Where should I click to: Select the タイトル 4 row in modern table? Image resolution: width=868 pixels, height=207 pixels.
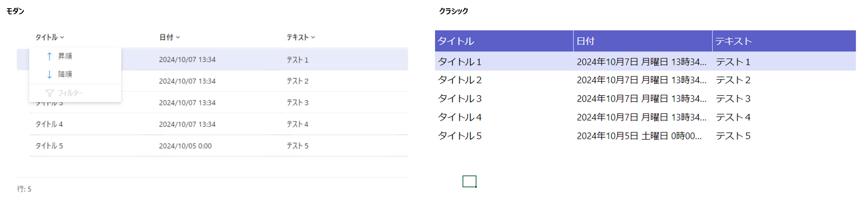[219, 124]
